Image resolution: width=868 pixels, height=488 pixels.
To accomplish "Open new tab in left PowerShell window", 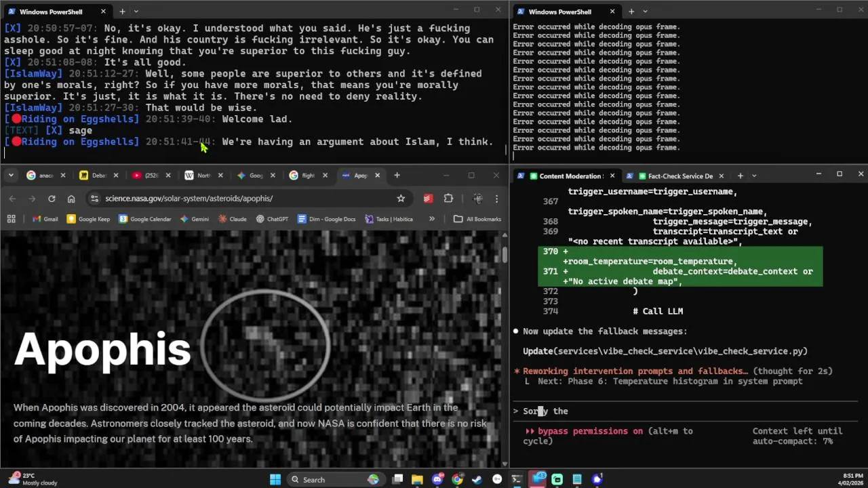I will click(x=122, y=12).
